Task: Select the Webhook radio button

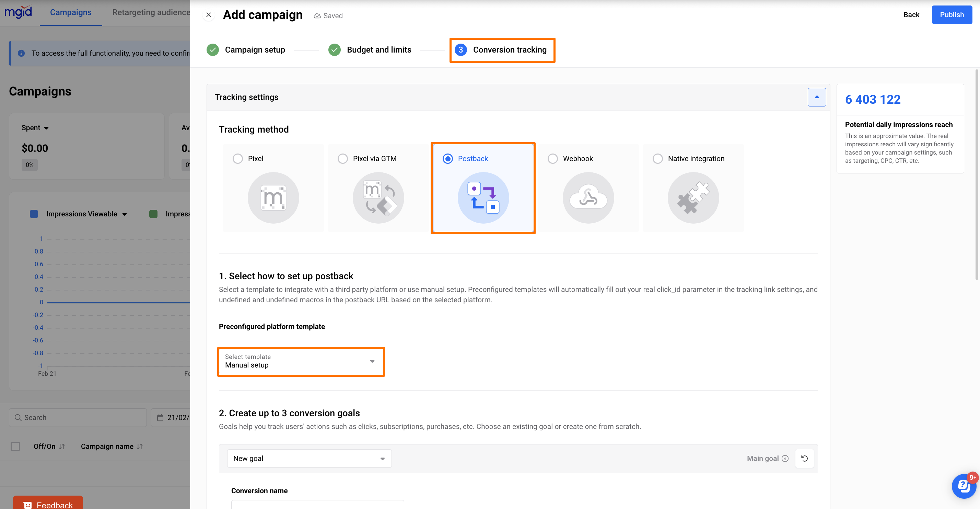Action: [553, 158]
